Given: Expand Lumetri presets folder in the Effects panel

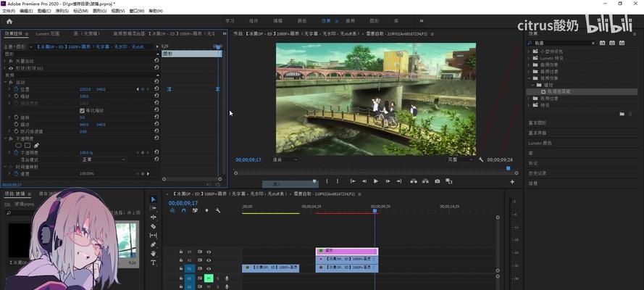Looking at the screenshot, I should coord(529,58).
